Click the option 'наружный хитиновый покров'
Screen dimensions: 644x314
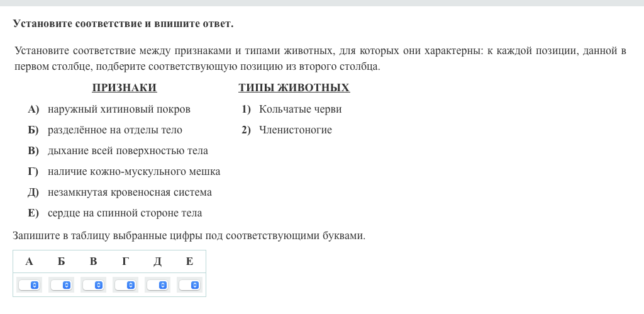click(x=119, y=109)
